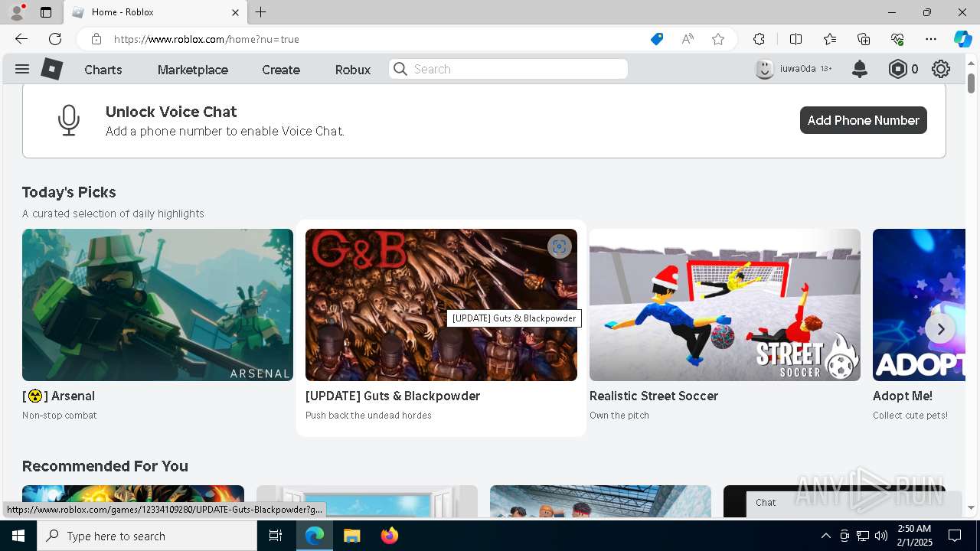Open a new browser tab

[261, 12]
